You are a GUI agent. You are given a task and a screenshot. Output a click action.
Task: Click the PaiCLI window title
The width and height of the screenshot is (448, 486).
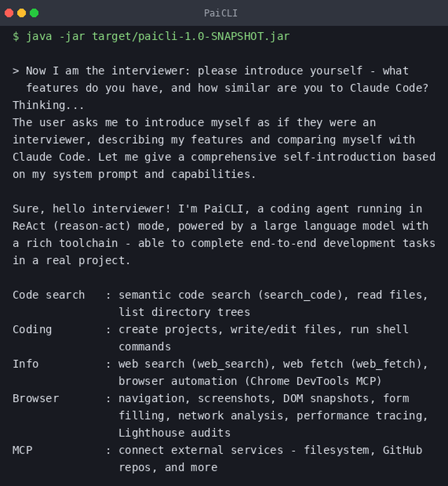pos(220,13)
